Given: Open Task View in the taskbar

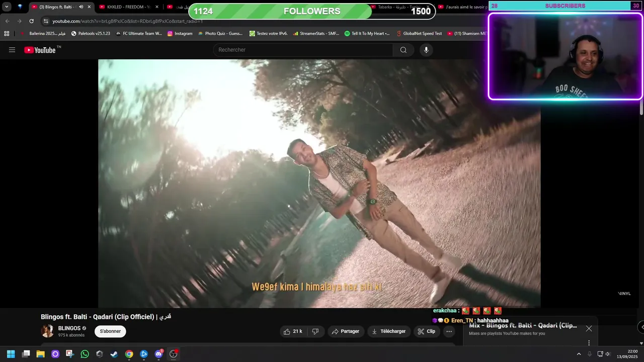Looking at the screenshot, I should pos(26,354).
